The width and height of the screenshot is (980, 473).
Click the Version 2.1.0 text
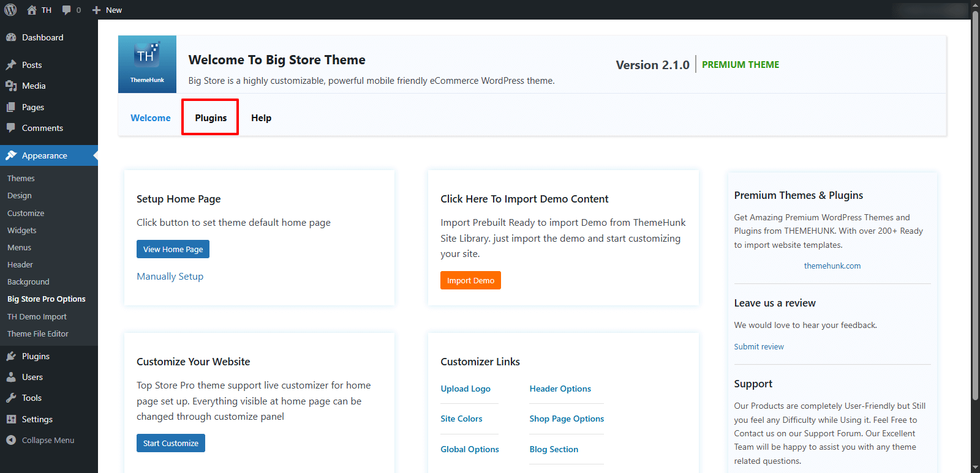click(x=652, y=65)
